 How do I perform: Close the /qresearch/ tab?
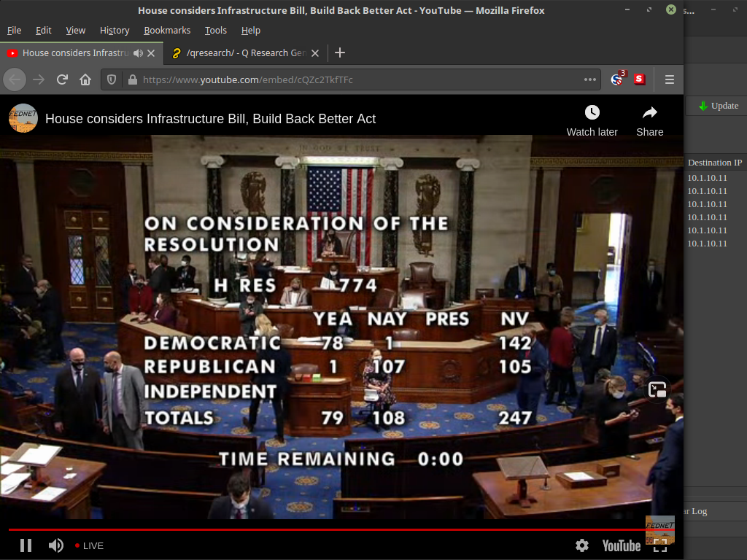[x=315, y=53]
